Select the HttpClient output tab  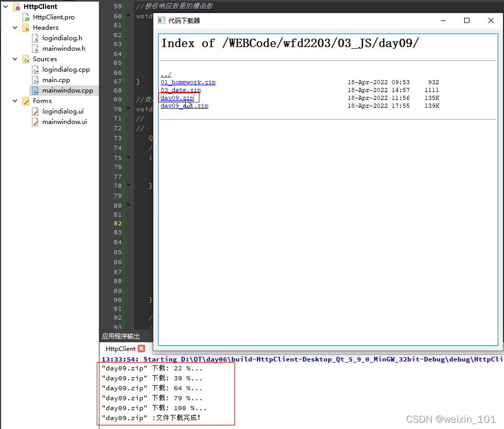pyautogui.click(x=120, y=348)
